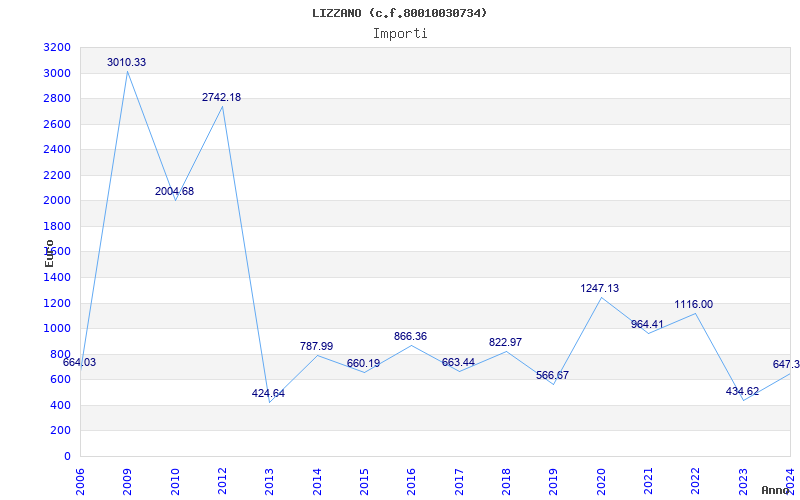Click the Importi subtitle
800x500 pixels.
pos(400,34)
